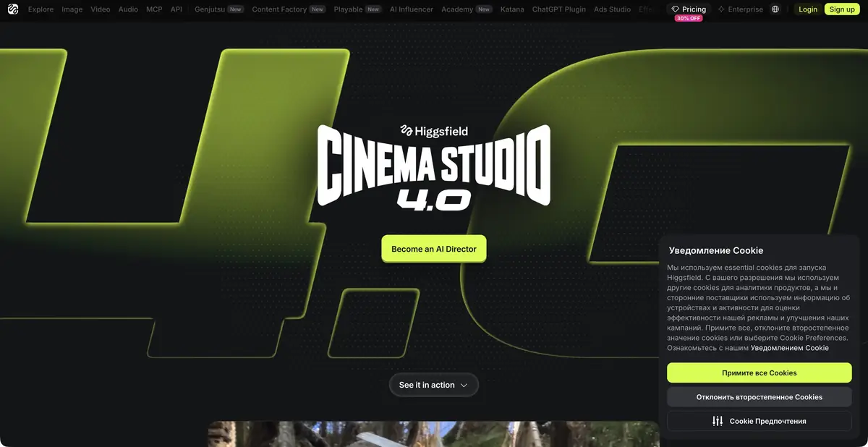Image resolution: width=868 pixels, height=447 pixels.
Task: Open the Academy nav item
Action: (467, 9)
